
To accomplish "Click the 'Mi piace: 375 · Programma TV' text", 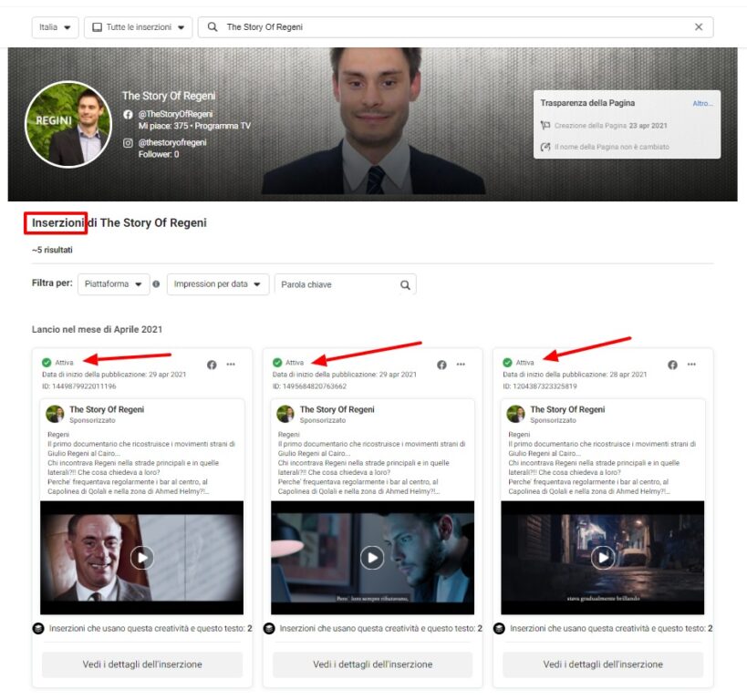I will coord(194,126).
